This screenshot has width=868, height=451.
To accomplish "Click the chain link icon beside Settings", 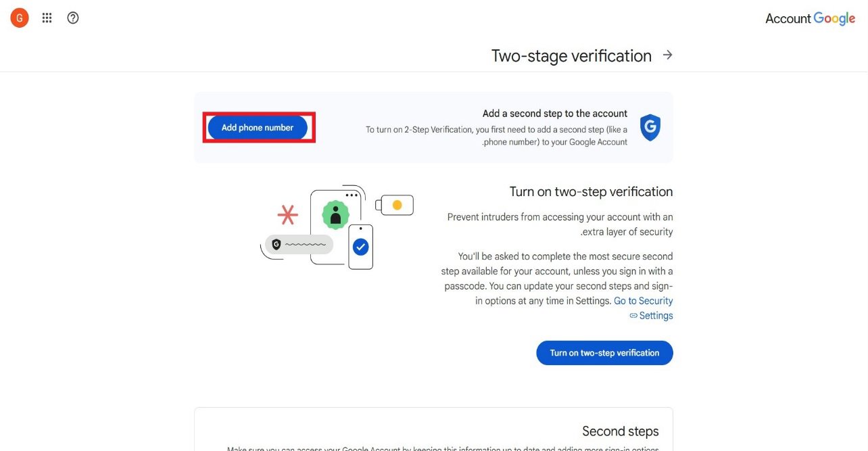I will [633, 316].
